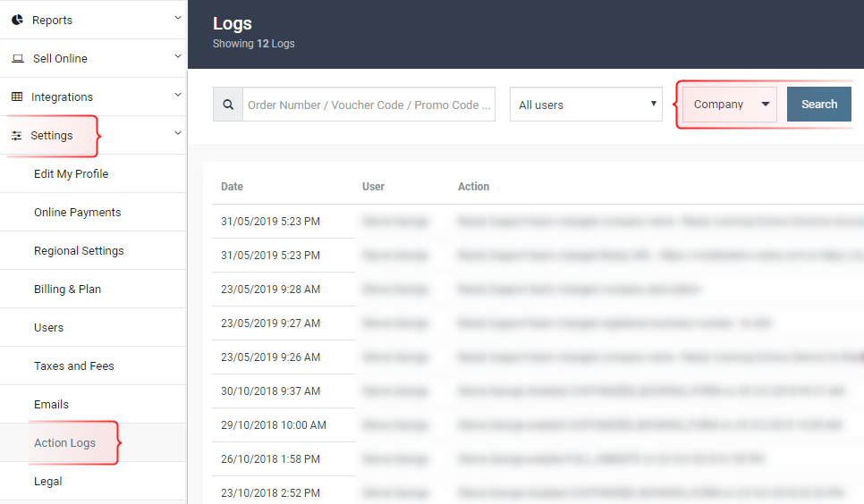Select log row dated 29/10/2018 10:00 AM
The width and height of the screenshot is (864, 504).
[x=538, y=425]
